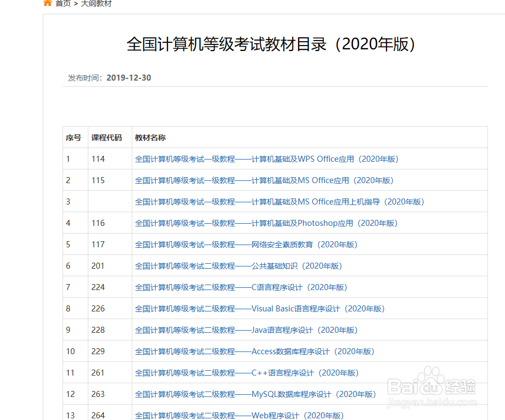Open the MS Office应用上机指导 textbook link

point(279,202)
